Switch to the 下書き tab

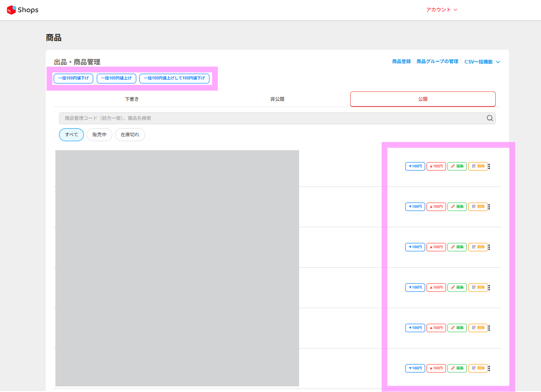(x=132, y=99)
